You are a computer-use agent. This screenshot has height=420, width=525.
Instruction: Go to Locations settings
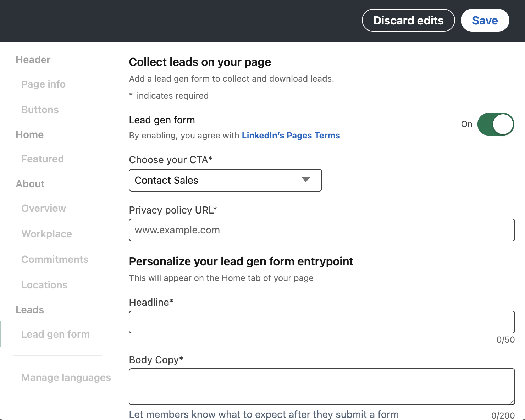pyautogui.click(x=44, y=285)
